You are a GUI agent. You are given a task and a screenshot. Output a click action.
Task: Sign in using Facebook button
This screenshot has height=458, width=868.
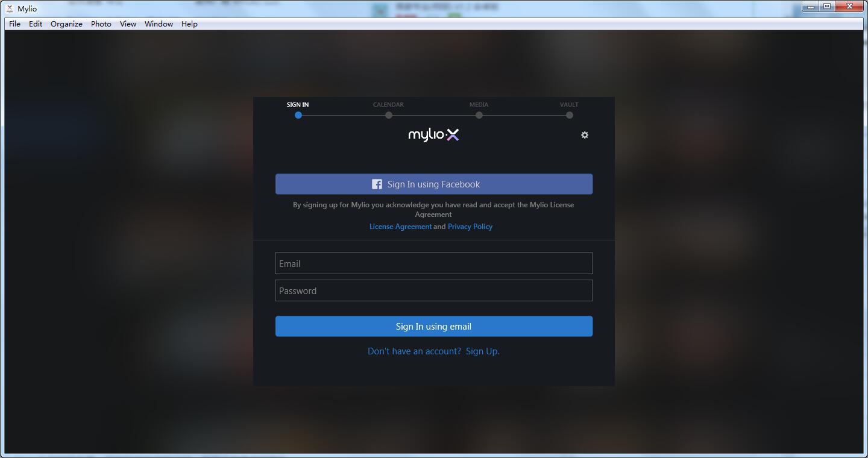[434, 184]
